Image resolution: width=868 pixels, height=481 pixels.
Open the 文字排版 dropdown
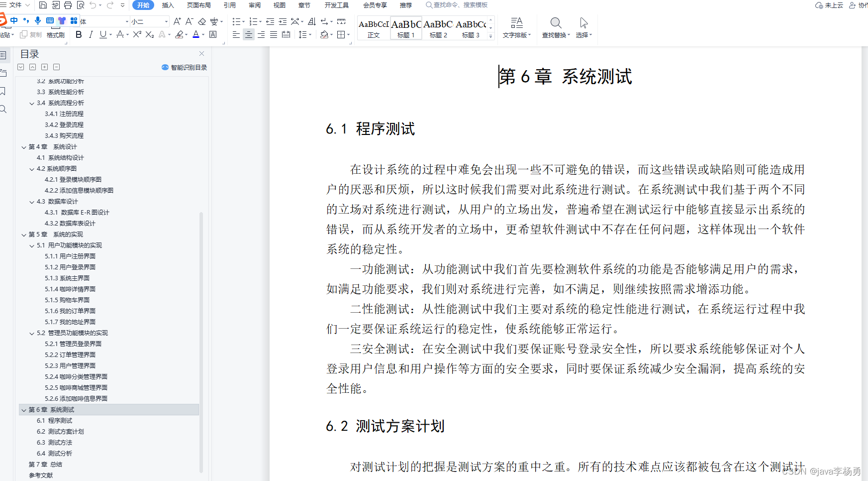tap(517, 28)
